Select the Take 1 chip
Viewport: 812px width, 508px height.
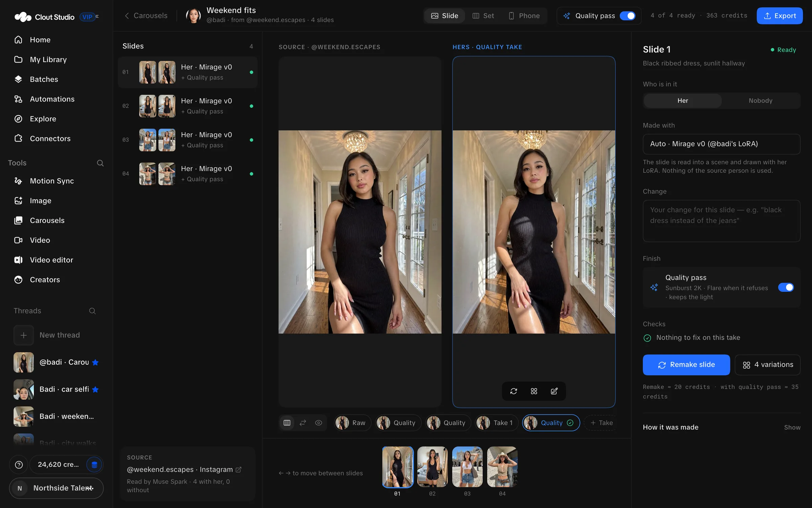(496, 423)
